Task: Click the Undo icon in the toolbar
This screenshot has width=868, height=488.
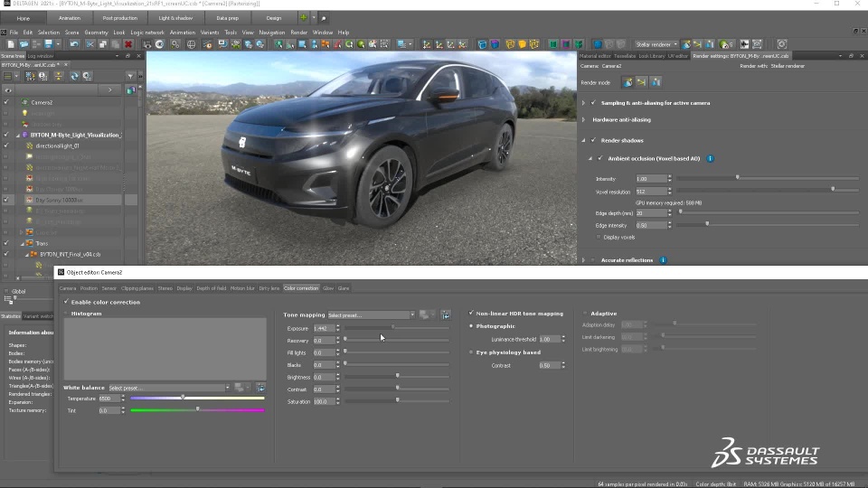Action: (74, 44)
